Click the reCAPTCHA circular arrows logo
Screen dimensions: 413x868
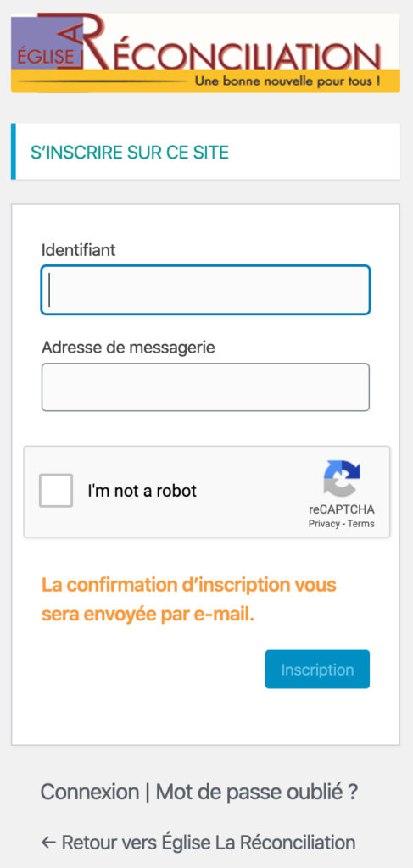click(342, 478)
